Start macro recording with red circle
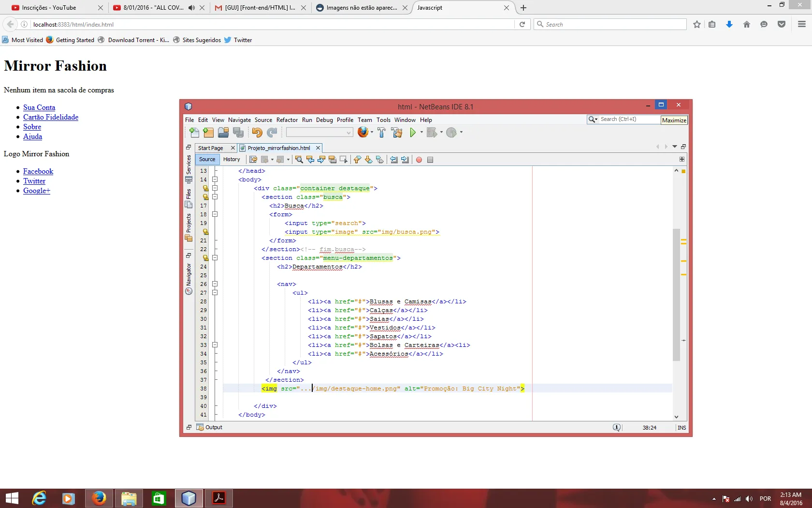Image resolution: width=812 pixels, height=508 pixels. pyautogui.click(x=419, y=160)
